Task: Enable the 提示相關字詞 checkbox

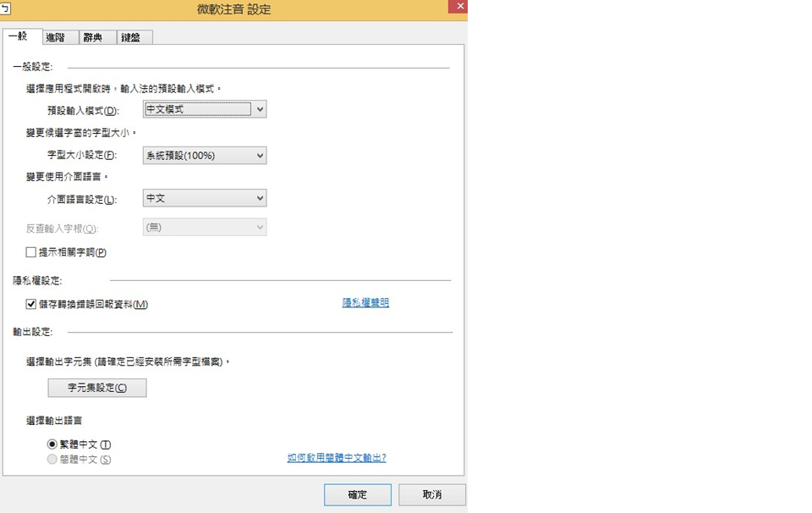Action: [x=31, y=252]
